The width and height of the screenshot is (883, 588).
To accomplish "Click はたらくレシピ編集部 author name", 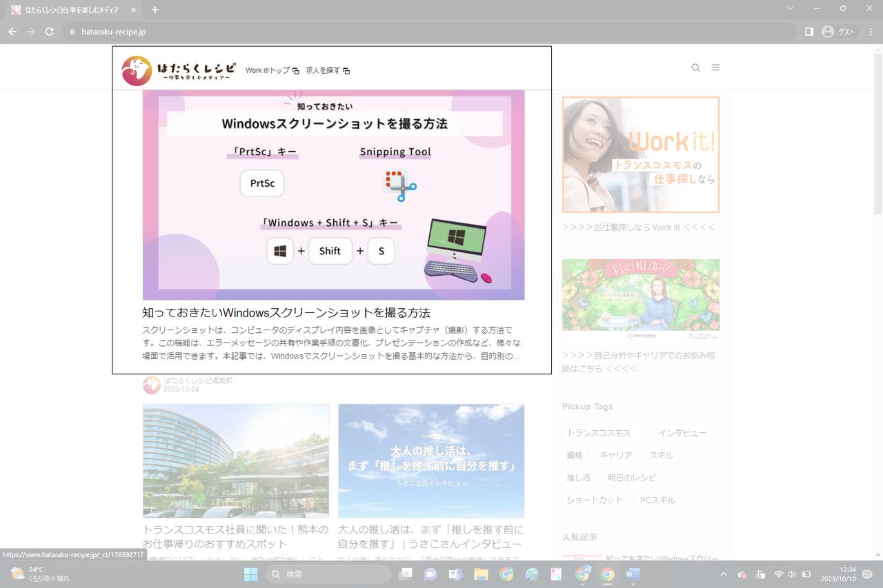I will 198,381.
